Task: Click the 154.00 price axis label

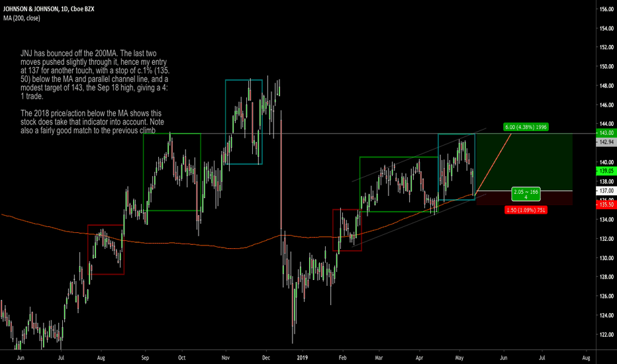Action: tap(606, 28)
